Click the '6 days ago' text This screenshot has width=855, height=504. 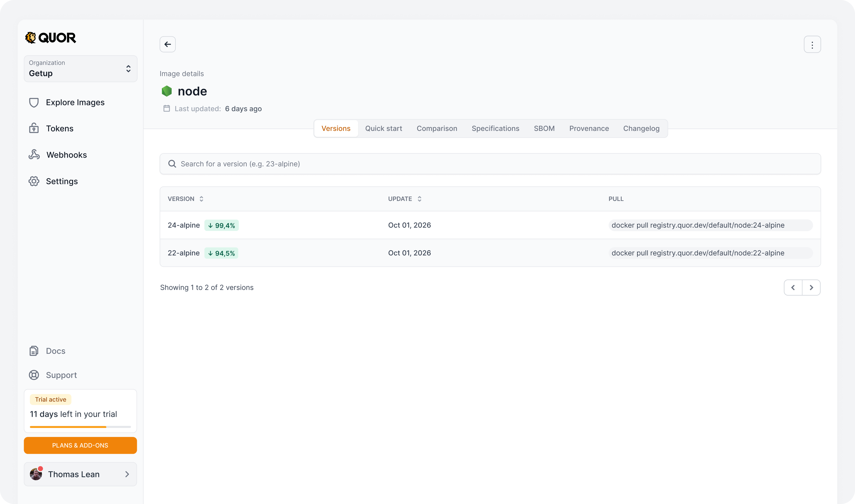coord(243,109)
